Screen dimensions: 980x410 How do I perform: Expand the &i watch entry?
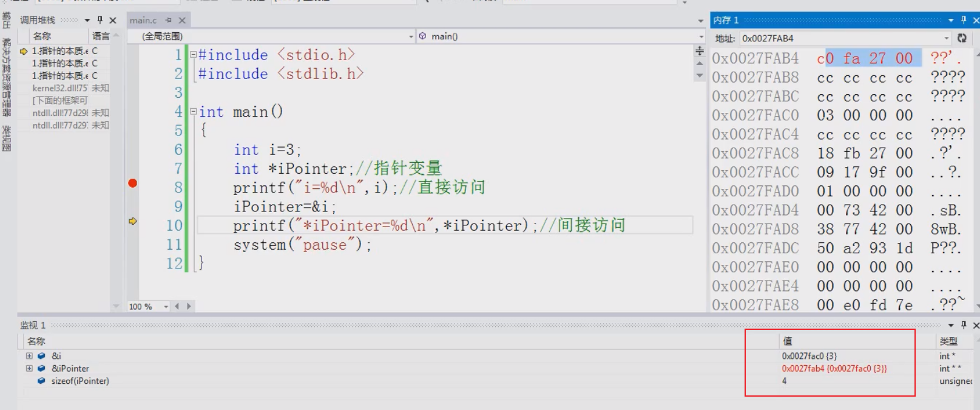[29, 356]
